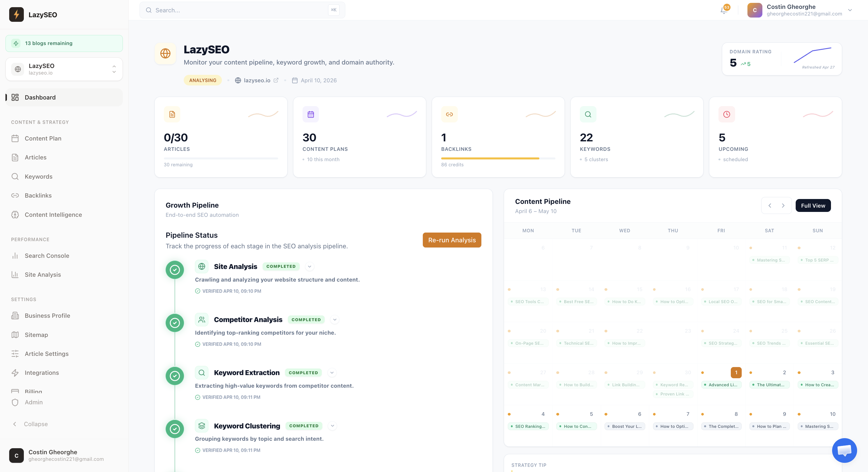868x472 pixels.
Task: Open Content Intelligence in sidebar
Action: click(64, 214)
